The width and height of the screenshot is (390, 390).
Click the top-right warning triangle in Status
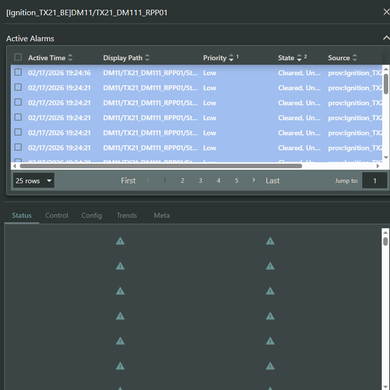click(270, 241)
